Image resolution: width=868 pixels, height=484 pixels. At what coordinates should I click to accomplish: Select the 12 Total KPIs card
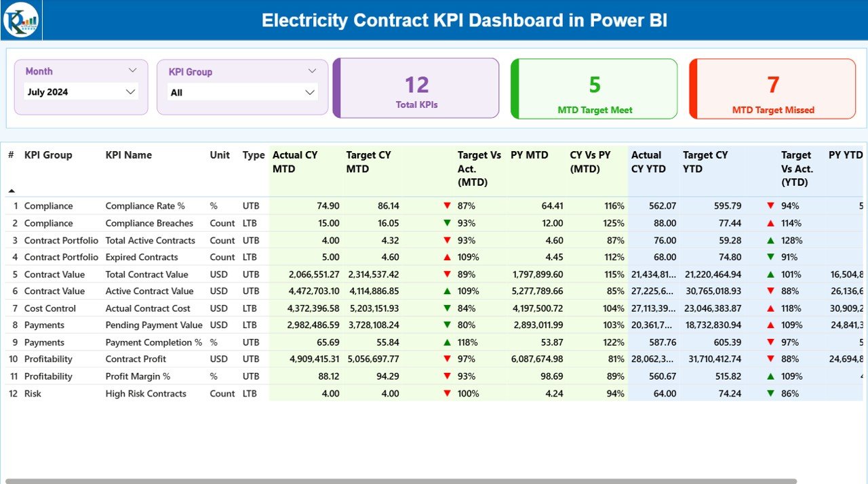coord(416,88)
